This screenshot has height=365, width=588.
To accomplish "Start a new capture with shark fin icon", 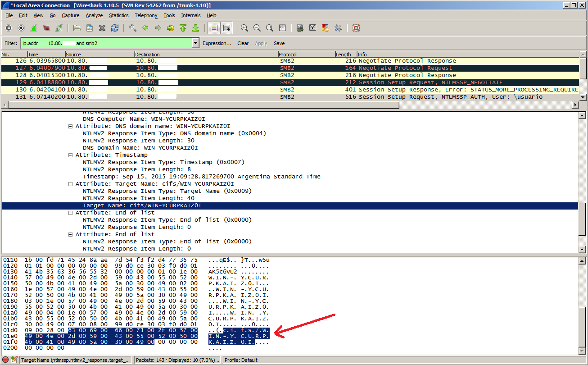I will [x=34, y=28].
